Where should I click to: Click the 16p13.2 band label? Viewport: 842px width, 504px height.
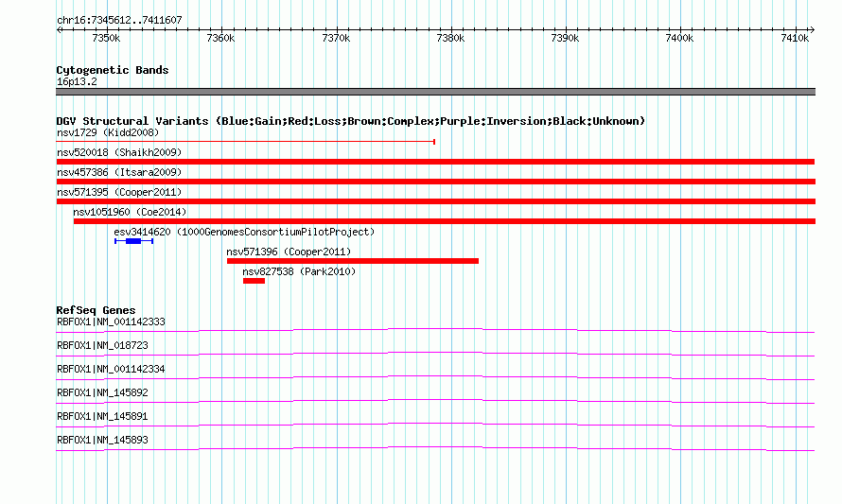[x=77, y=81]
